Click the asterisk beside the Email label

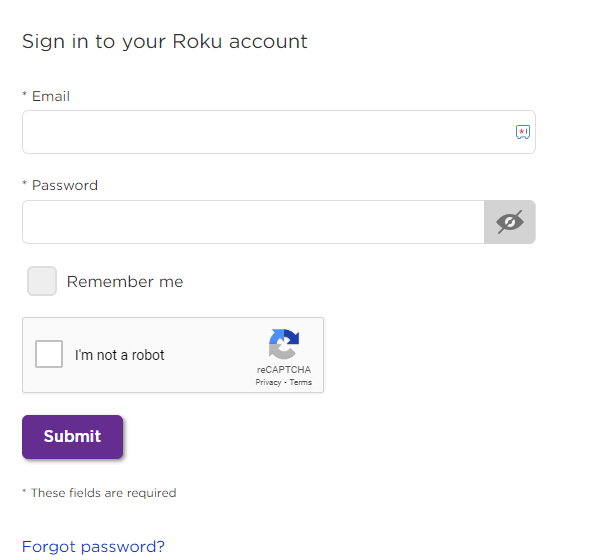(x=25, y=94)
